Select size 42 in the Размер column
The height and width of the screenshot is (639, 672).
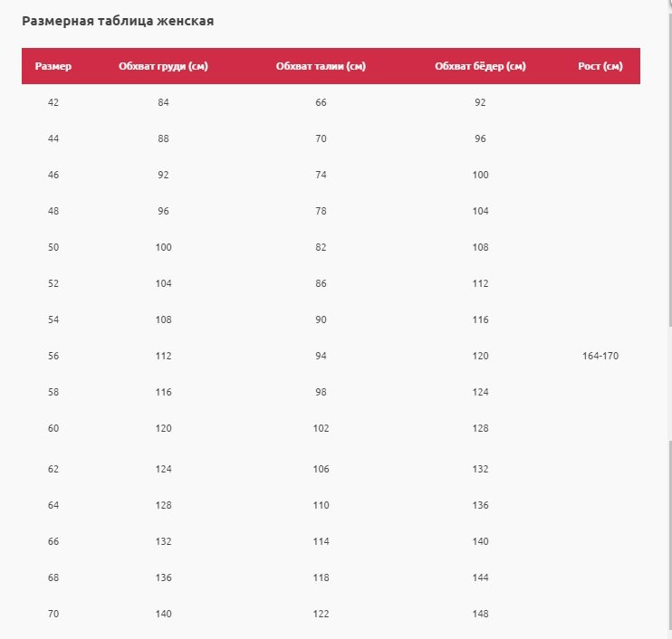[x=53, y=102]
